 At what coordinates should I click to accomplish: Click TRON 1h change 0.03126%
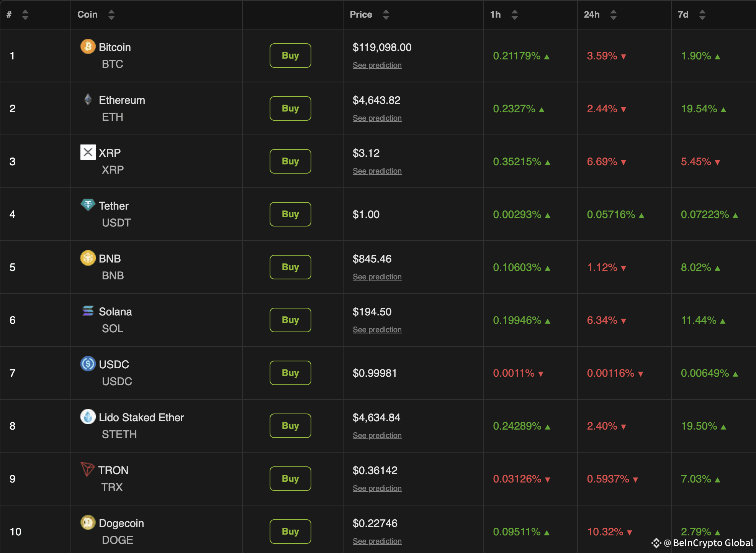coord(517,479)
